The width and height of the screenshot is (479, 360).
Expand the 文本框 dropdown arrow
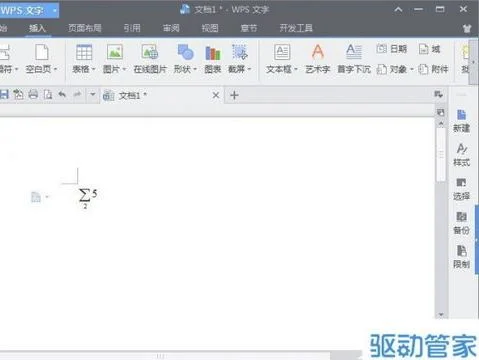pyautogui.click(x=295, y=69)
